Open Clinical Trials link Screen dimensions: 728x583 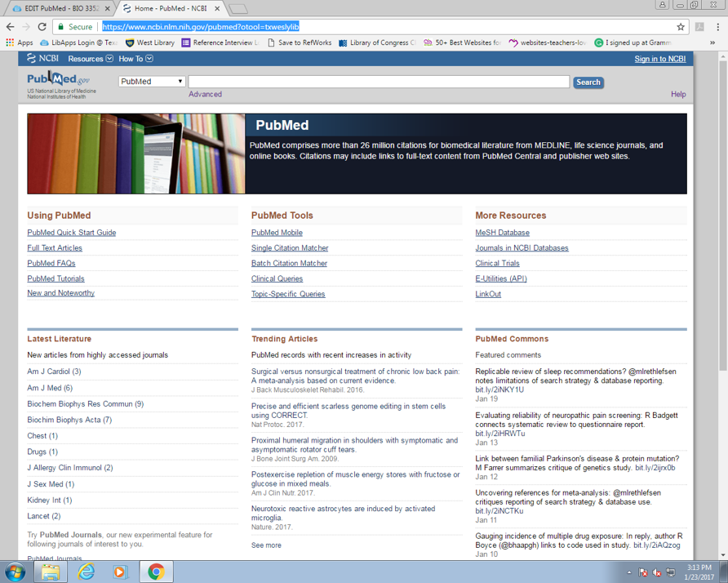[x=497, y=263]
